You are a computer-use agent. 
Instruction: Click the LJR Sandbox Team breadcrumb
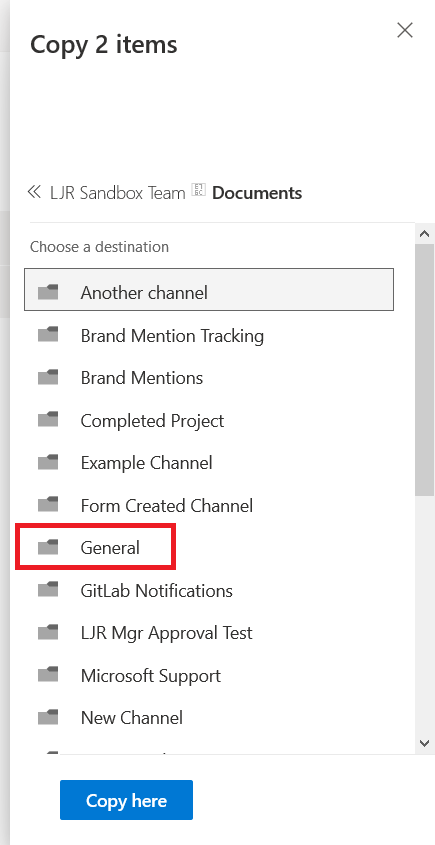pos(118,192)
